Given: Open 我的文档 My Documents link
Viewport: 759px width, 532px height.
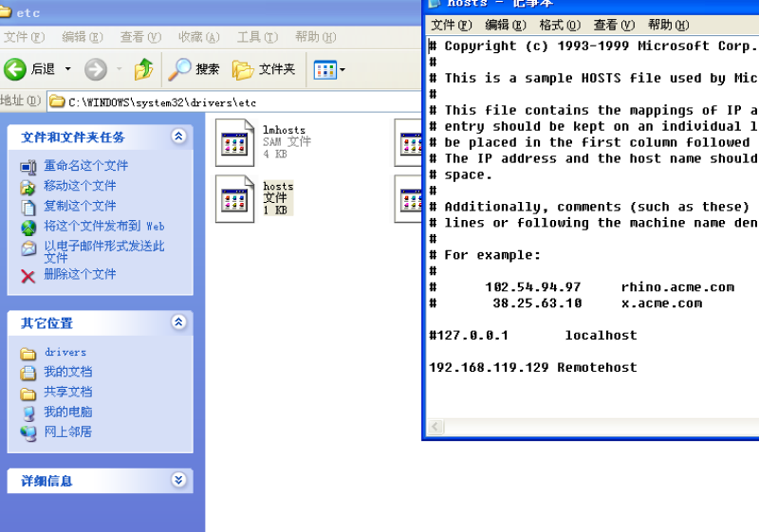Looking at the screenshot, I should [x=67, y=372].
